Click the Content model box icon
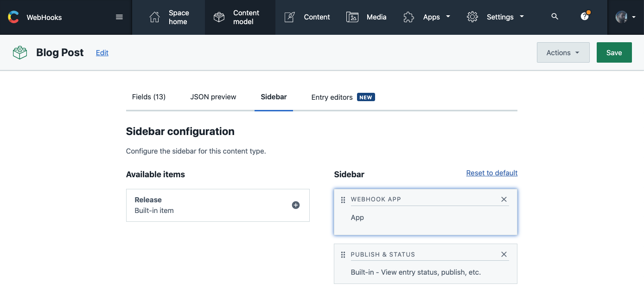The image size is (644, 290). (219, 17)
